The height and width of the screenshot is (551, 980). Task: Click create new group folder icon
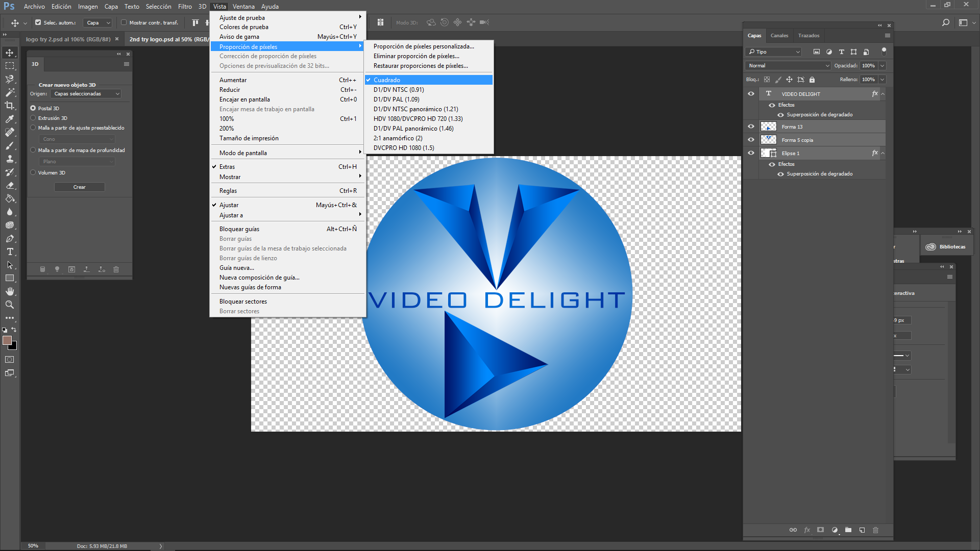tap(848, 530)
